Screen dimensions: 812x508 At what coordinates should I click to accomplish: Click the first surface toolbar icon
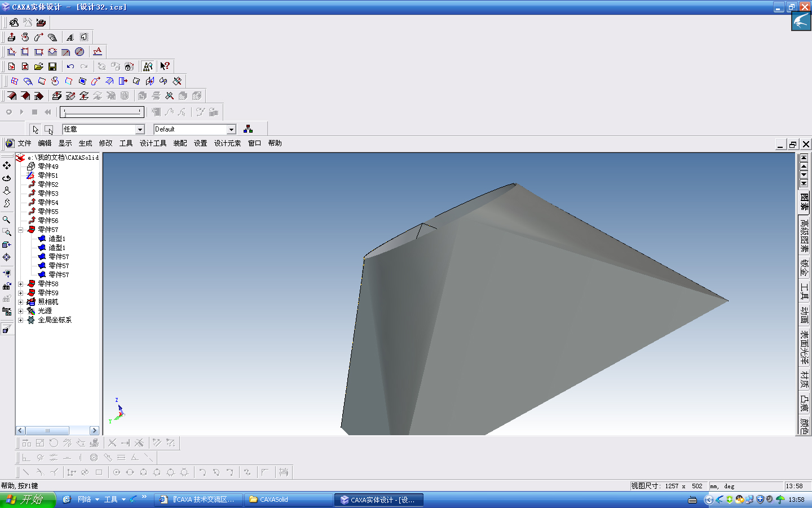pyautogui.click(x=14, y=81)
